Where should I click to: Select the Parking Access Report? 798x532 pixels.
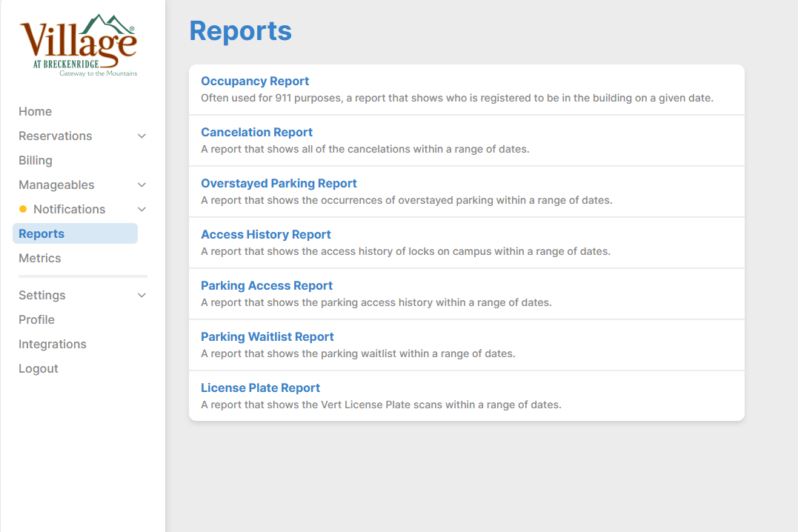[x=267, y=286]
